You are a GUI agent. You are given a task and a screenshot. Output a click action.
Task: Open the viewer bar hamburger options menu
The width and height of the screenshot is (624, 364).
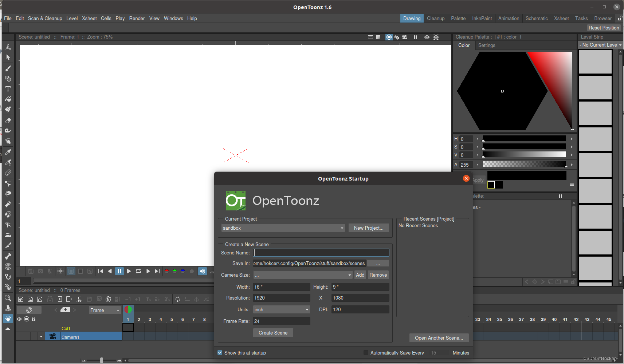(20, 271)
